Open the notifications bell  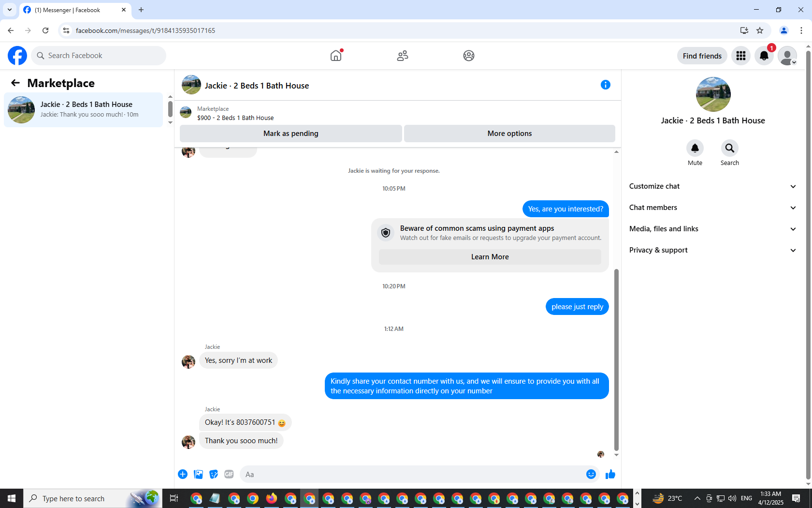(x=764, y=56)
